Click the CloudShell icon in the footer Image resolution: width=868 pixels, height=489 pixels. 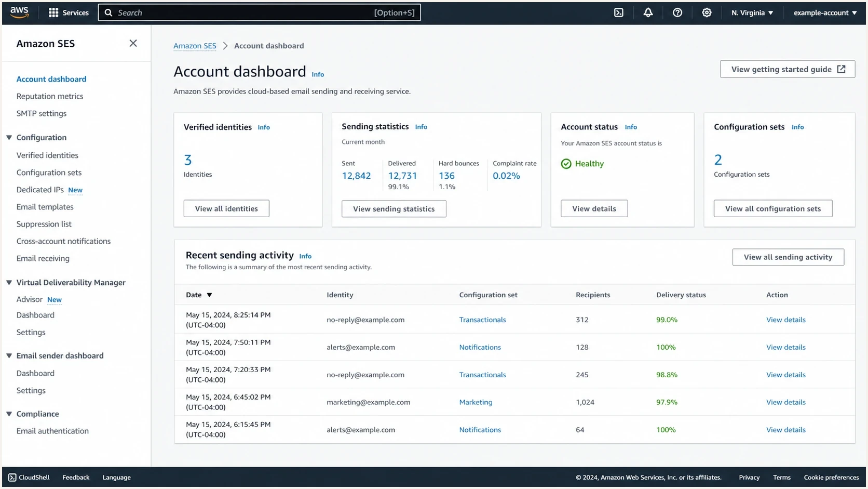12,477
